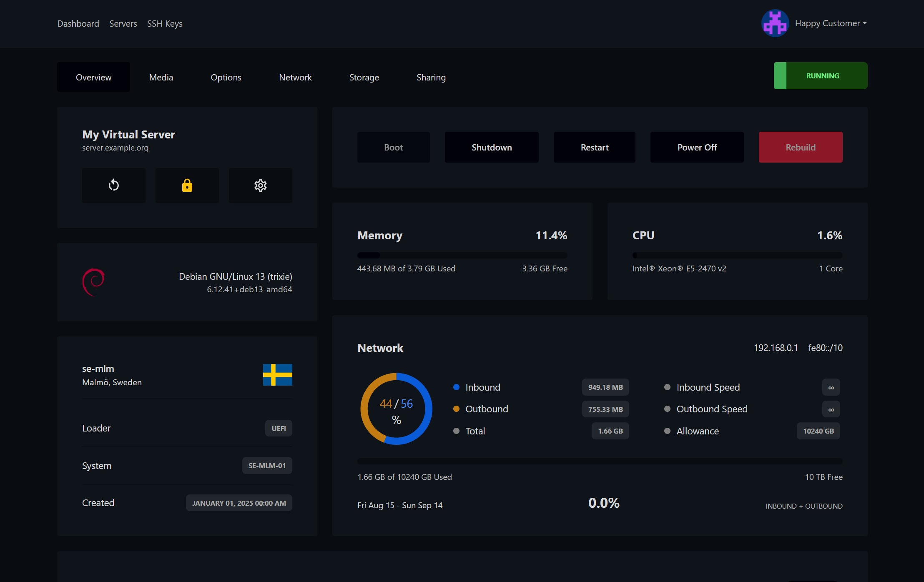This screenshot has width=924, height=582.
Task: Switch to the Media tab
Action: pyautogui.click(x=161, y=77)
